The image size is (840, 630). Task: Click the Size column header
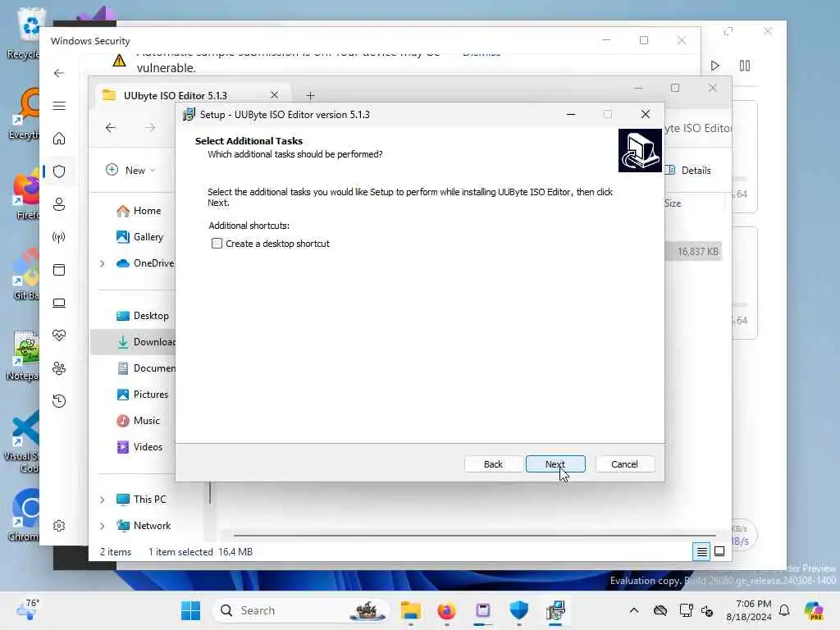point(673,203)
